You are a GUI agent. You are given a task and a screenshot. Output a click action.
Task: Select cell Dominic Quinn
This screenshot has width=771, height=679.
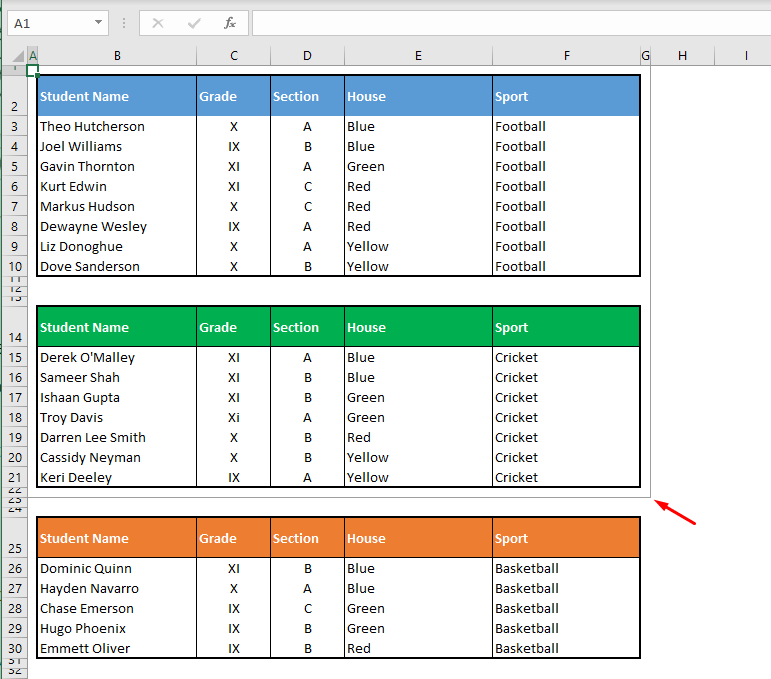[117, 568]
